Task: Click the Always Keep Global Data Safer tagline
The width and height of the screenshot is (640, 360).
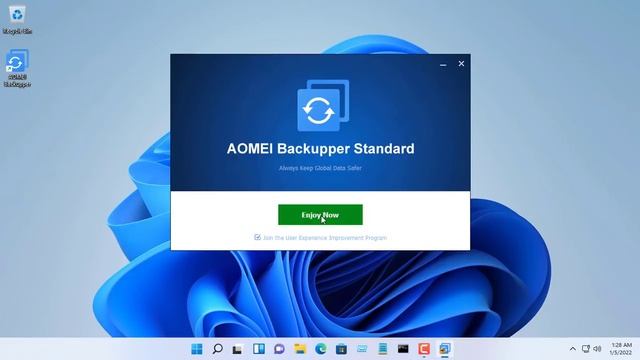Action: (x=320, y=168)
